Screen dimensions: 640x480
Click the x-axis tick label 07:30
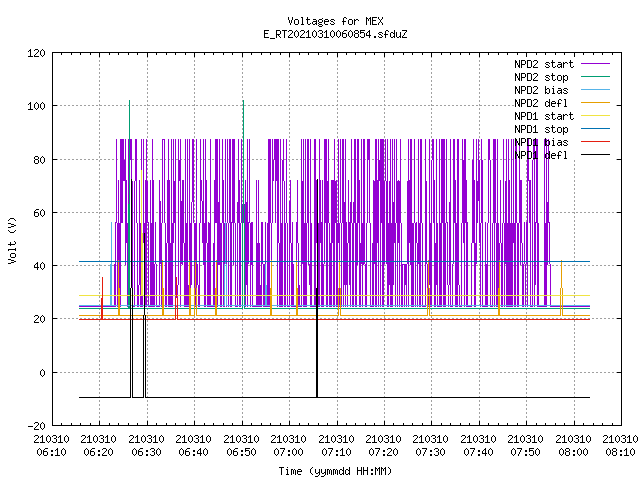[431, 452]
